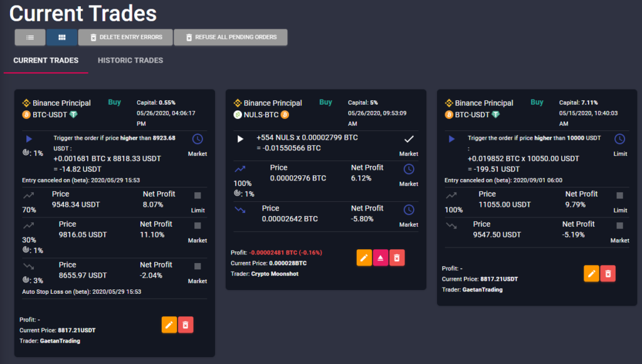This screenshot has width=642, height=364.
Task: Toggle the checkbox for 11055.00 USDT target
Action: click(619, 195)
